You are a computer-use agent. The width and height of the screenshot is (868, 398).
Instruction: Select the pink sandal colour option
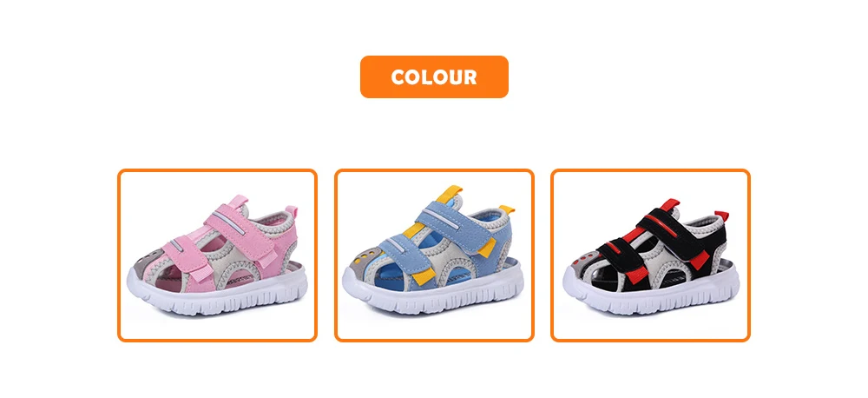(217, 255)
